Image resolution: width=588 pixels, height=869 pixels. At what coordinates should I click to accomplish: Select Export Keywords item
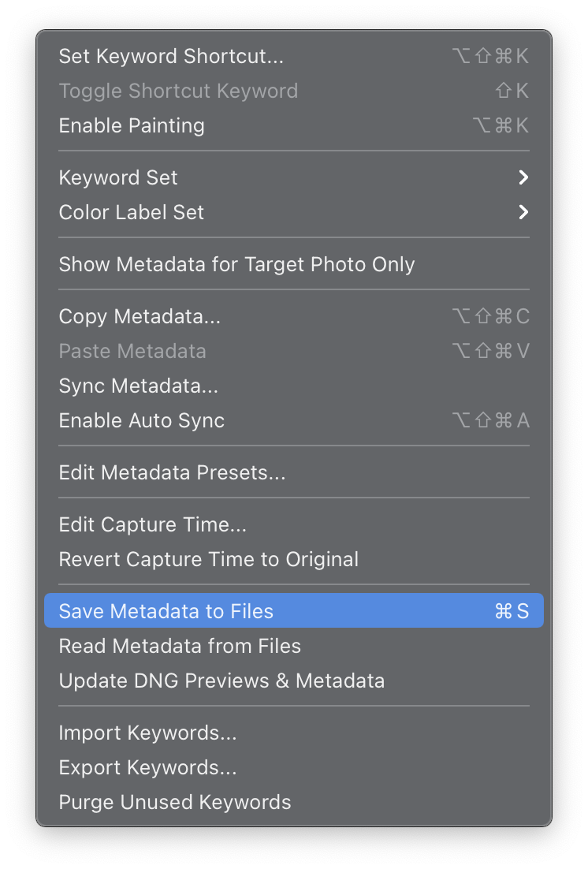tap(147, 767)
